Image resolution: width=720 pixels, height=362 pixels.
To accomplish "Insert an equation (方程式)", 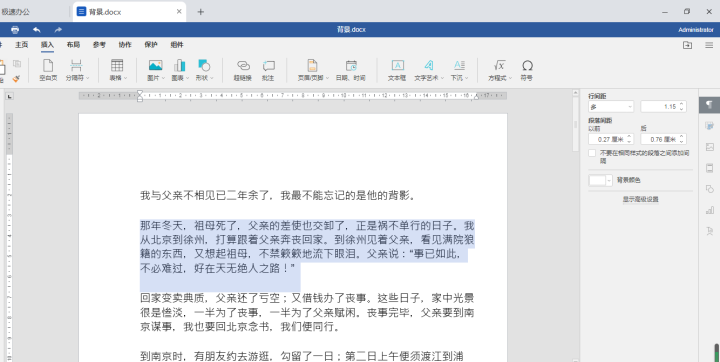I will click(499, 70).
